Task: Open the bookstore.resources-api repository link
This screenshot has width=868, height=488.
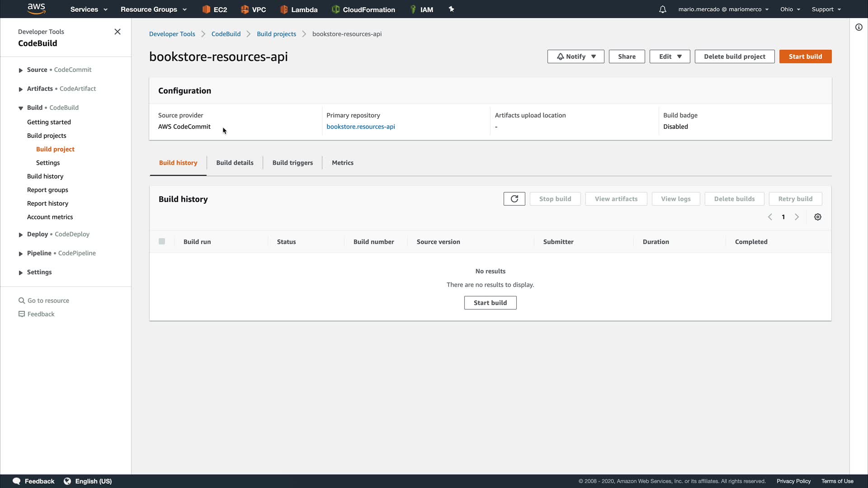Action: point(360,127)
